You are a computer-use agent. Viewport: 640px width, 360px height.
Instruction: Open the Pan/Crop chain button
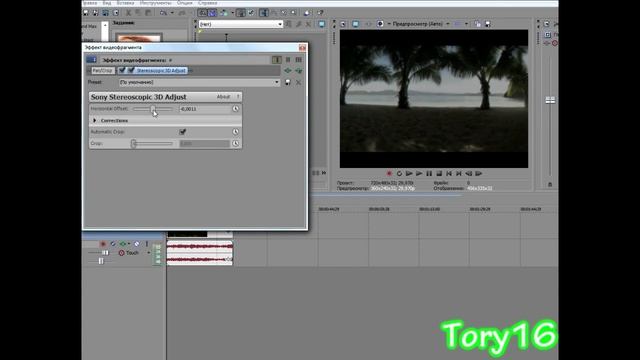click(102, 71)
